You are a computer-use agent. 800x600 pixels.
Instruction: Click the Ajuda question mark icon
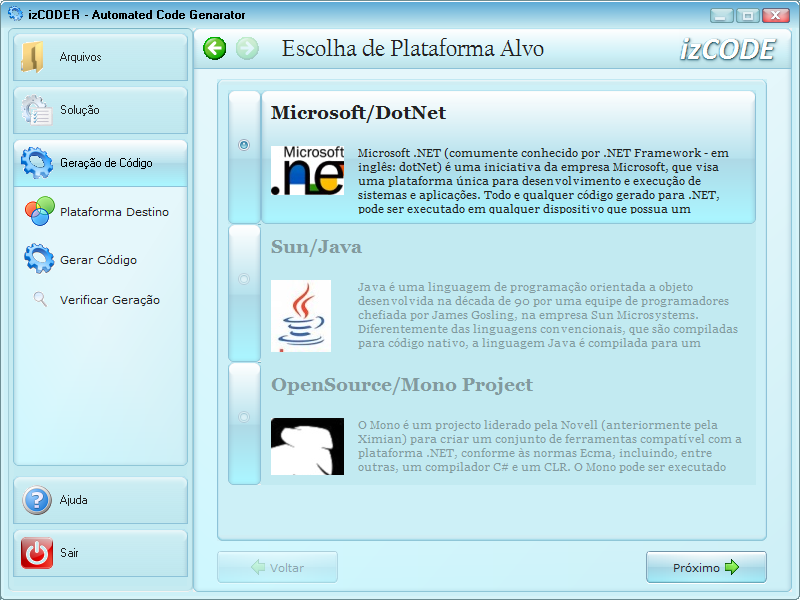tap(37, 500)
